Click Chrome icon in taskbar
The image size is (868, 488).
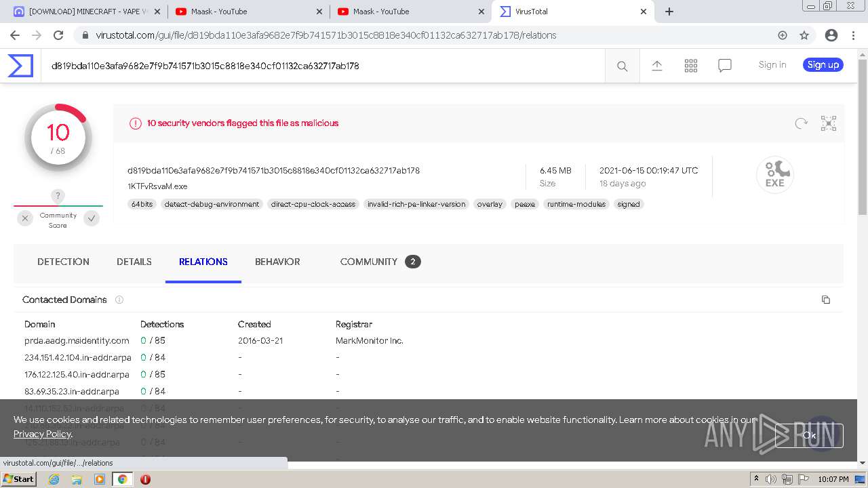coord(122,479)
